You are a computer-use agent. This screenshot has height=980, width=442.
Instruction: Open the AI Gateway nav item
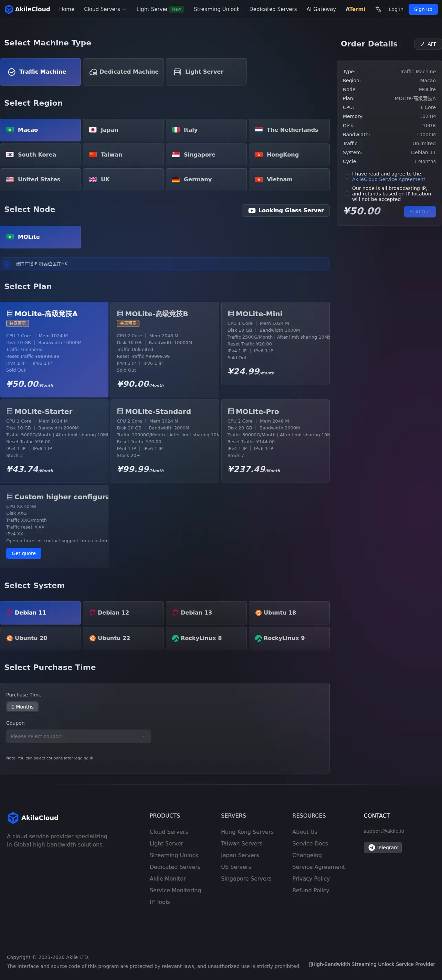point(321,9)
